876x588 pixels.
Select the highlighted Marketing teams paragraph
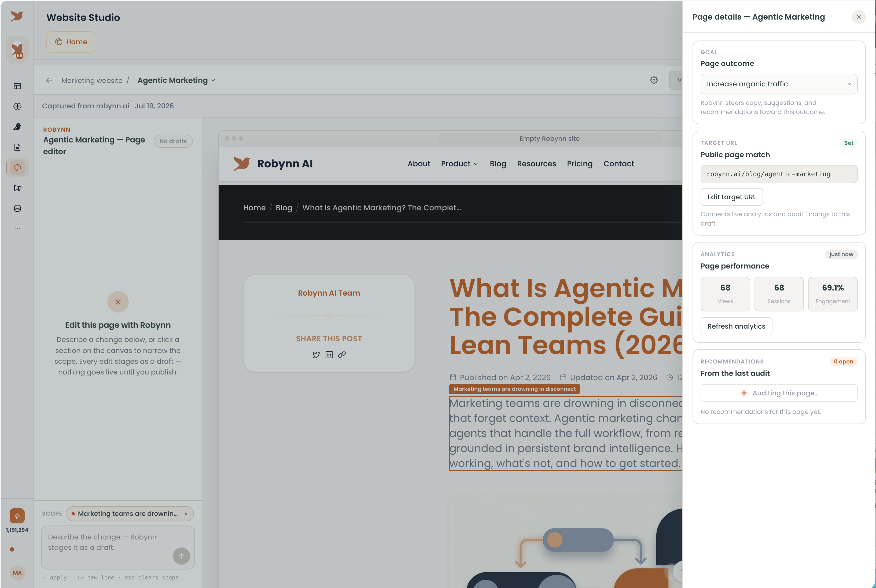[x=566, y=433]
